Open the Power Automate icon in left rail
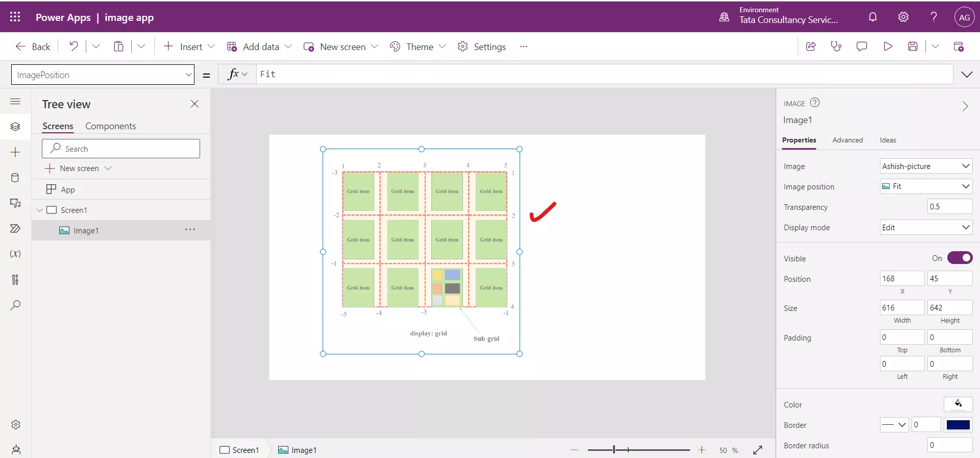980x458 pixels. coord(15,228)
